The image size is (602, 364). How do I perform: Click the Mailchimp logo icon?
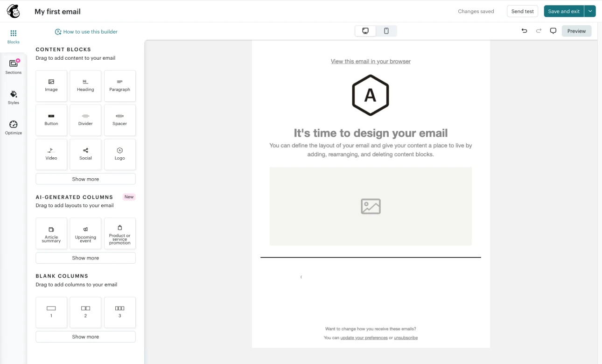click(x=14, y=11)
